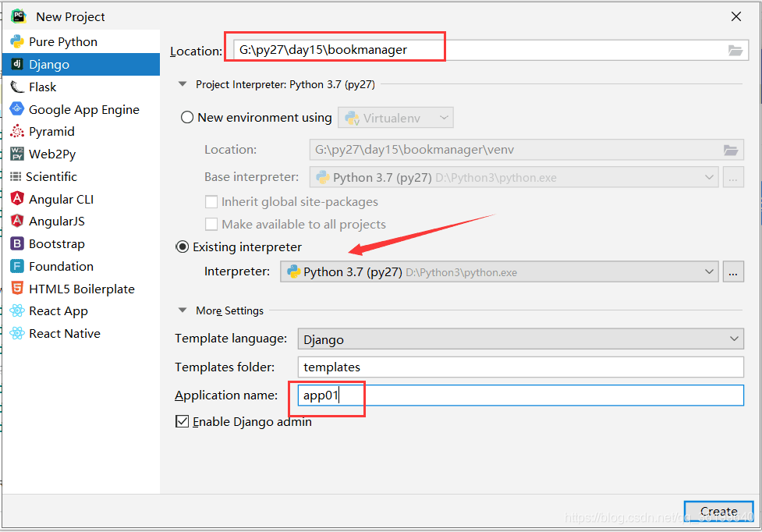
Task: Select Bootstrap project type
Action: [x=81, y=243]
